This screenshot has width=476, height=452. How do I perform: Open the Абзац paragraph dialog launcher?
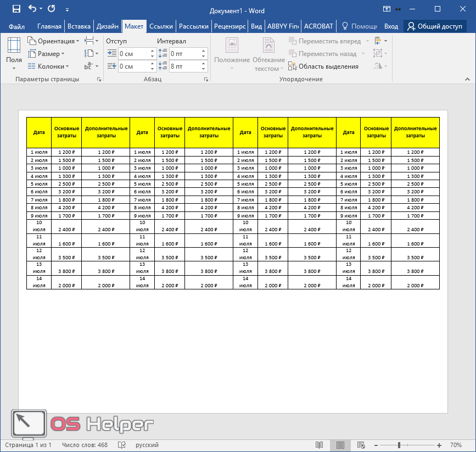click(206, 80)
